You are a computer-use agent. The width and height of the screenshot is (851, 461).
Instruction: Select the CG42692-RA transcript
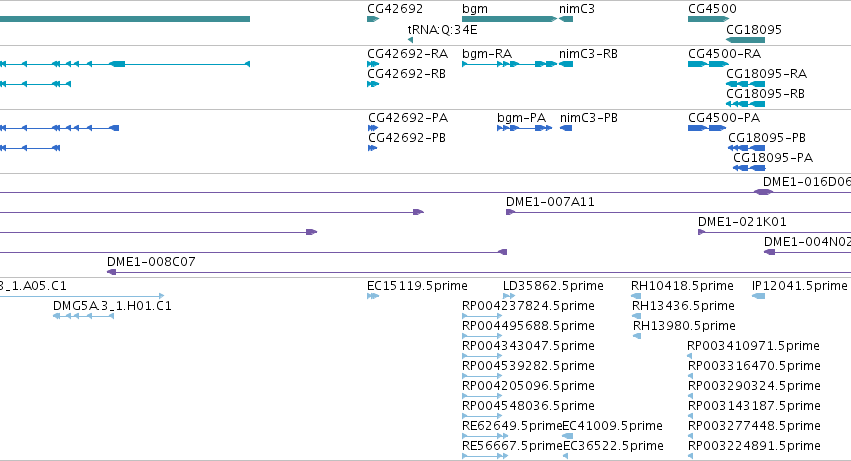pyautogui.click(x=373, y=64)
